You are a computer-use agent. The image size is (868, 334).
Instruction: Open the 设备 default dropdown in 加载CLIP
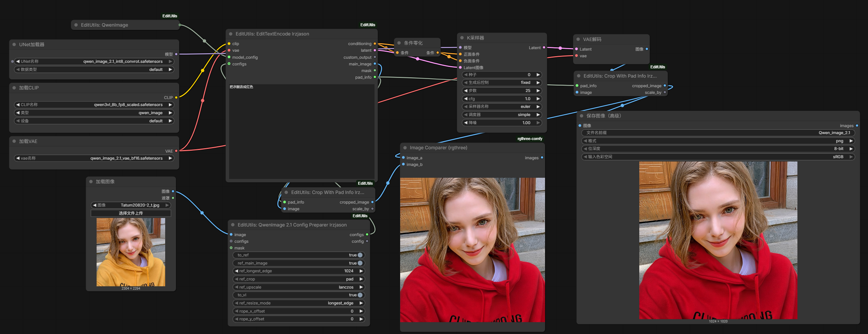click(x=94, y=121)
